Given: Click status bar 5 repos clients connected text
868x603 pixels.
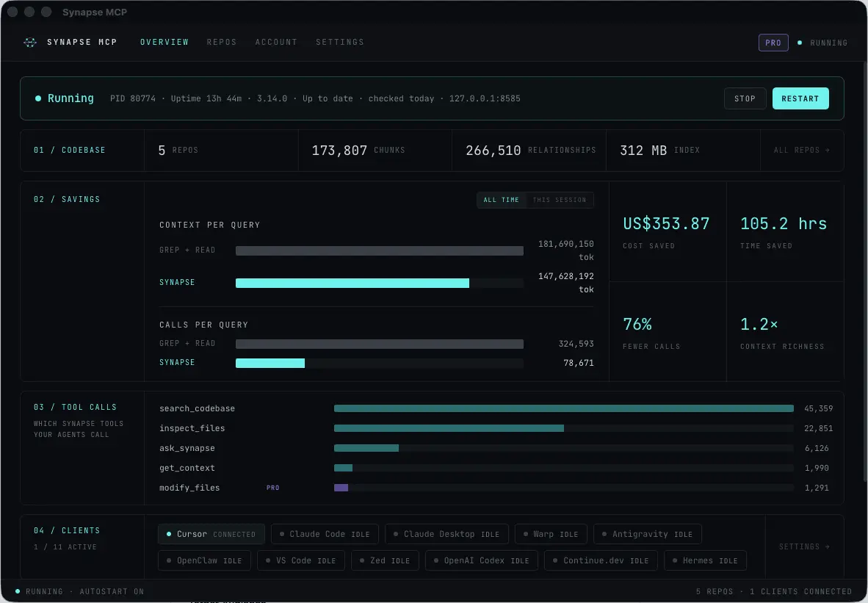Looking at the screenshot, I should click(773, 592).
